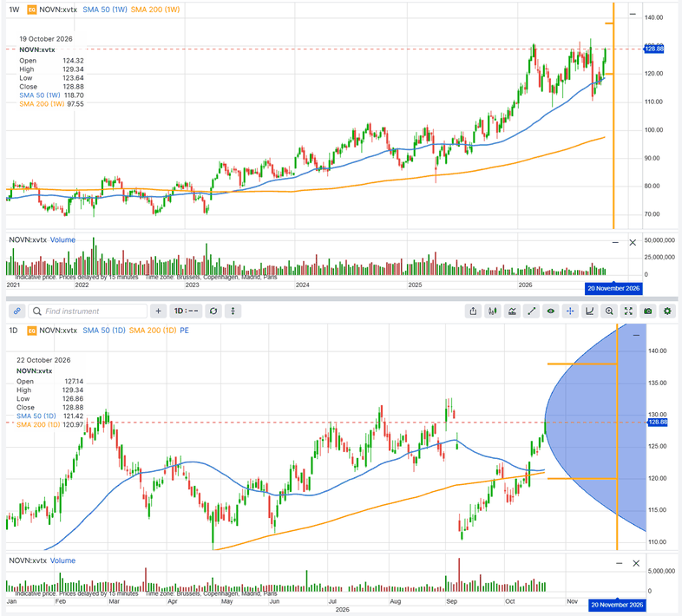682x616 pixels.
Task: Click the EQ badge in daily chart header
Action: [x=32, y=331]
